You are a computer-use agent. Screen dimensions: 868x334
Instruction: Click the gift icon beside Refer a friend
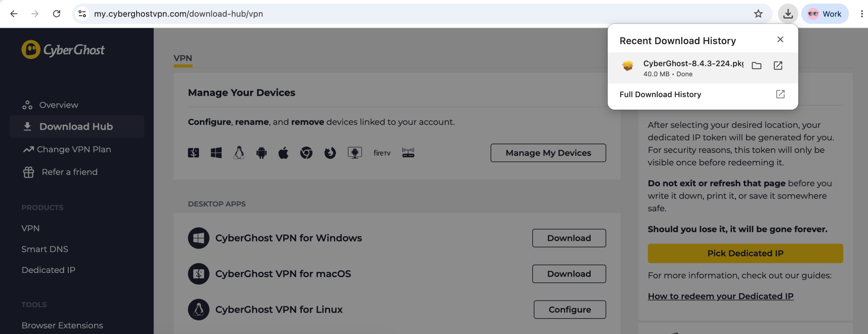click(x=29, y=172)
